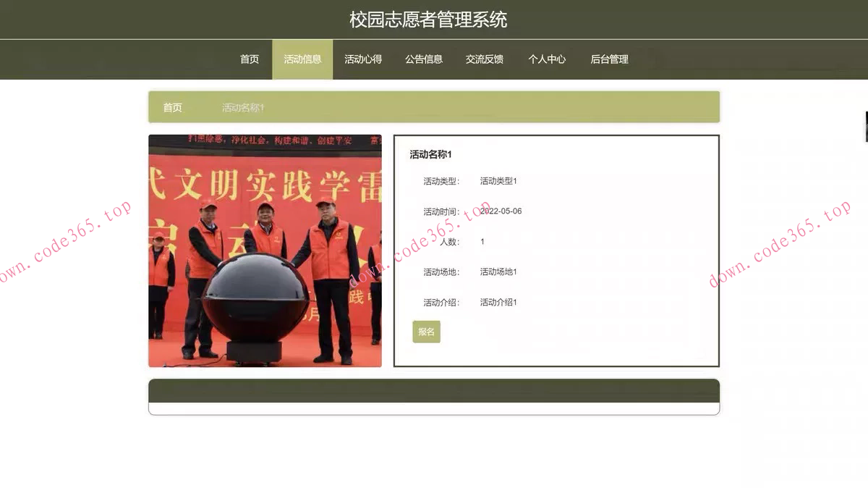
Task: Open the 首页 navigation menu item
Action: point(249,59)
